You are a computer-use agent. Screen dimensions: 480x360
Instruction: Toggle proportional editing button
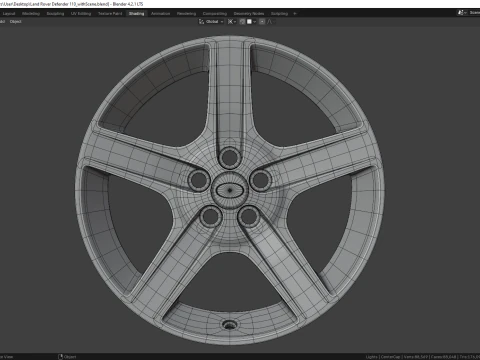tap(262, 22)
